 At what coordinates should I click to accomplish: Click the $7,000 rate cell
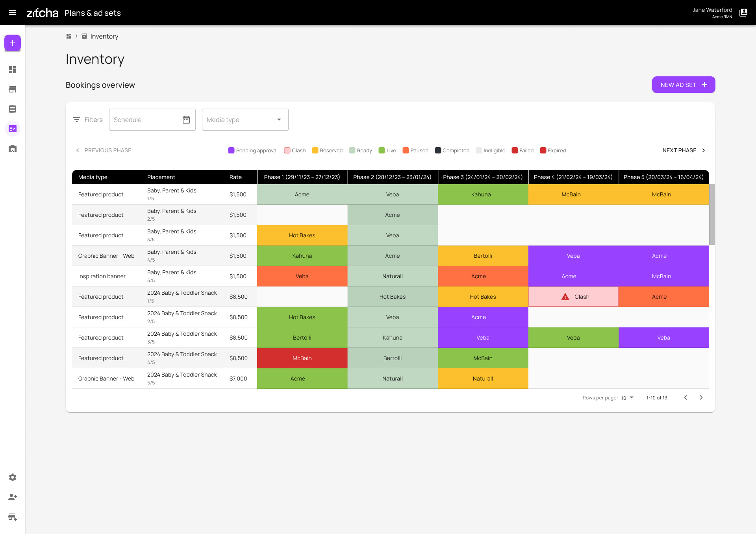(x=238, y=379)
